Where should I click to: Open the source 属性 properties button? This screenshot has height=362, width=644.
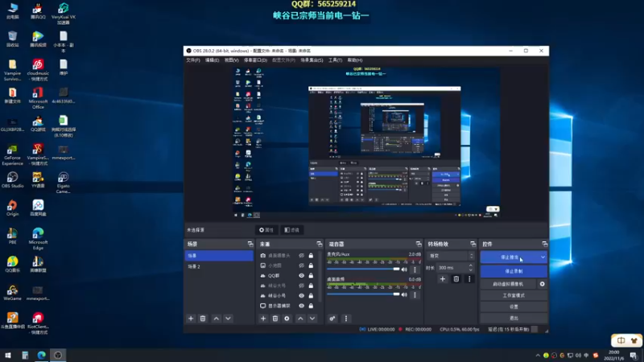coord(266,230)
